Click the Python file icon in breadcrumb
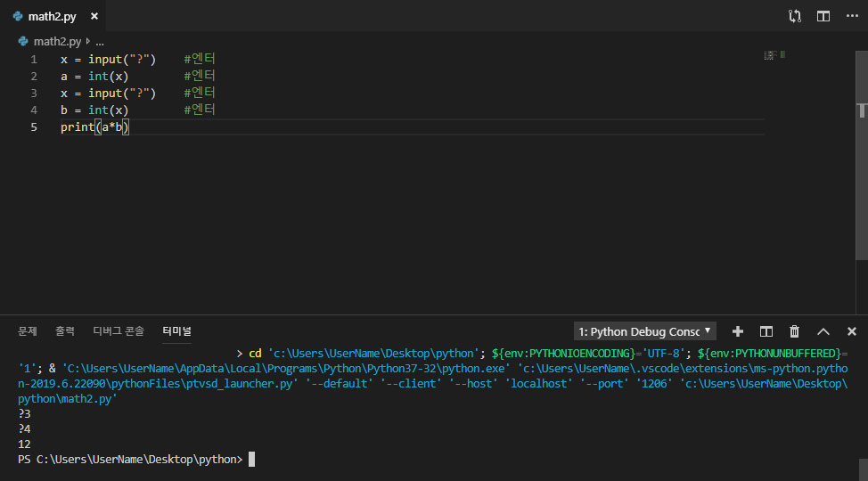 click(22, 42)
